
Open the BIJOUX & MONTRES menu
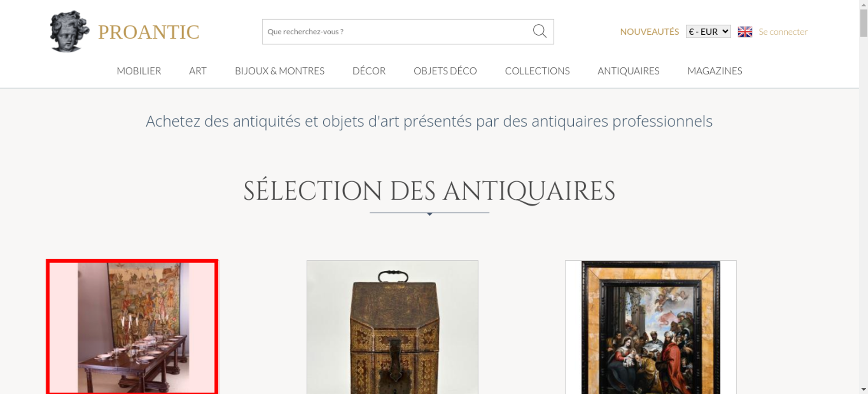[279, 71]
